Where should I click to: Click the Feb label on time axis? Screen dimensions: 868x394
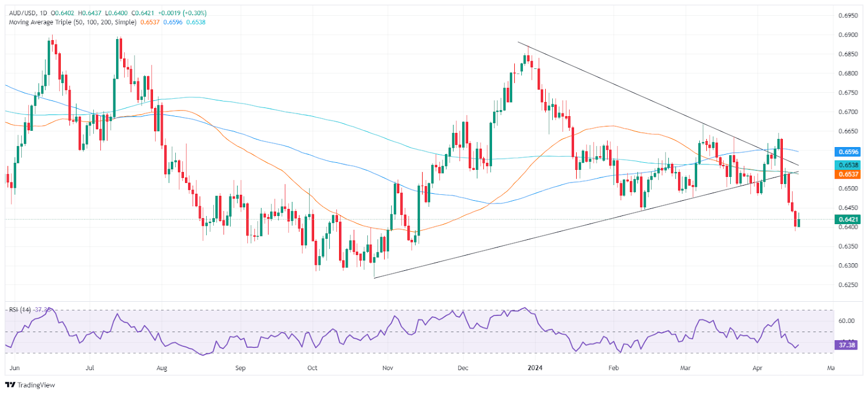click(614, 368)
